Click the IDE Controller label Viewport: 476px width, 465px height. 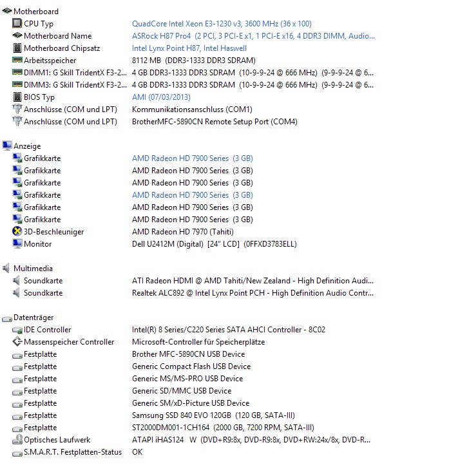[48, 330]
